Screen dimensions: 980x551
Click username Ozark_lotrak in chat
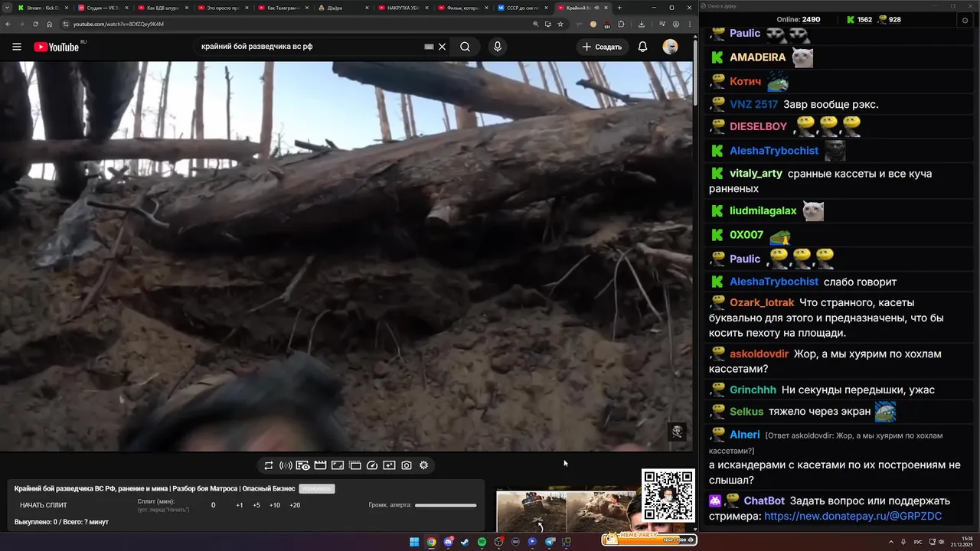[762, 302]
